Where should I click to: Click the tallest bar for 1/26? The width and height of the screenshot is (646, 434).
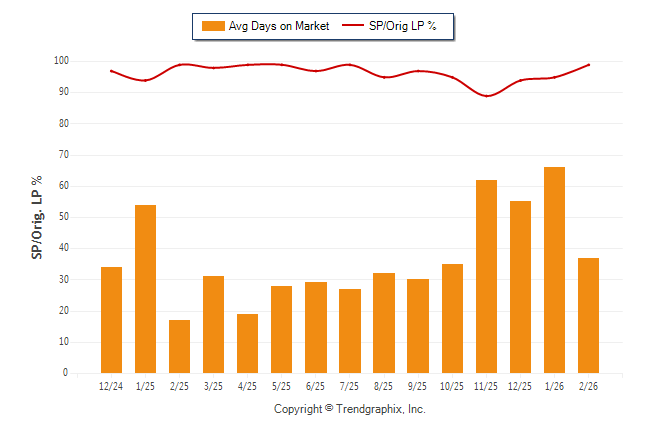click(x=554, y=270)
